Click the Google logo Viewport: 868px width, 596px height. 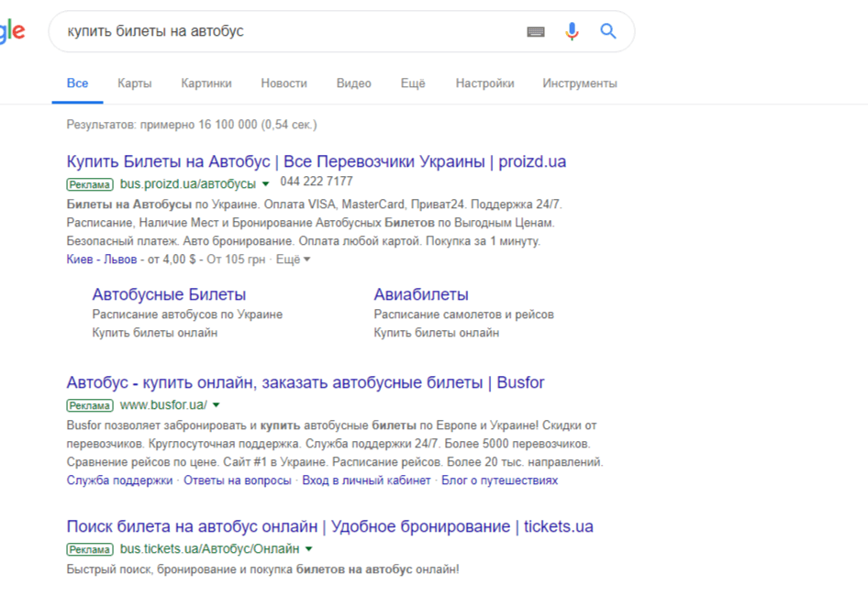coord(12,31)
